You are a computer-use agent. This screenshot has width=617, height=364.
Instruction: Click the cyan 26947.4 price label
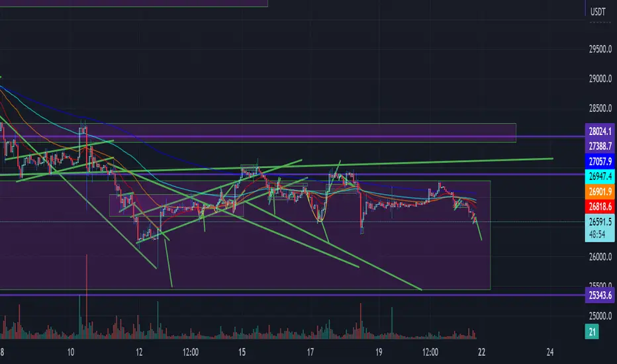tap(600, 176)
